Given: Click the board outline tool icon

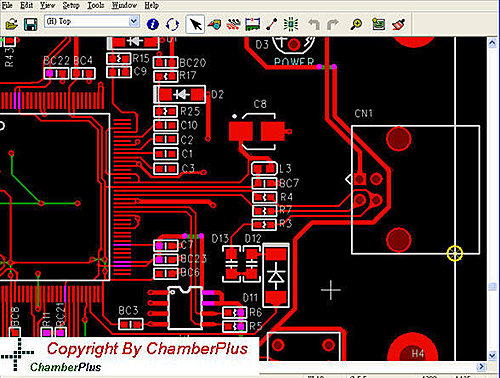Looking at the screenshot, I should click(x=252, y=24).
